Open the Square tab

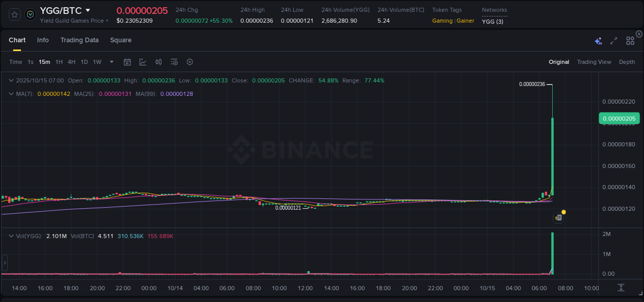click(x=121, y=40)
